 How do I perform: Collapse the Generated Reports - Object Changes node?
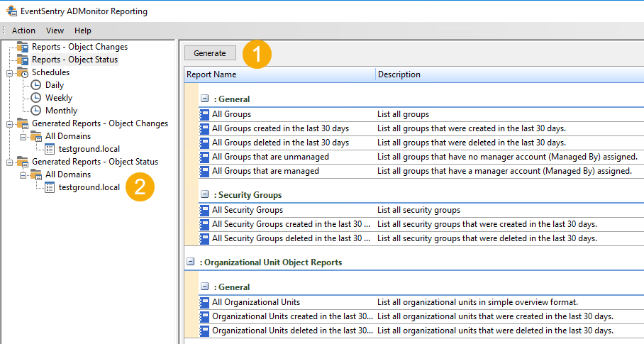pos(9,123)
